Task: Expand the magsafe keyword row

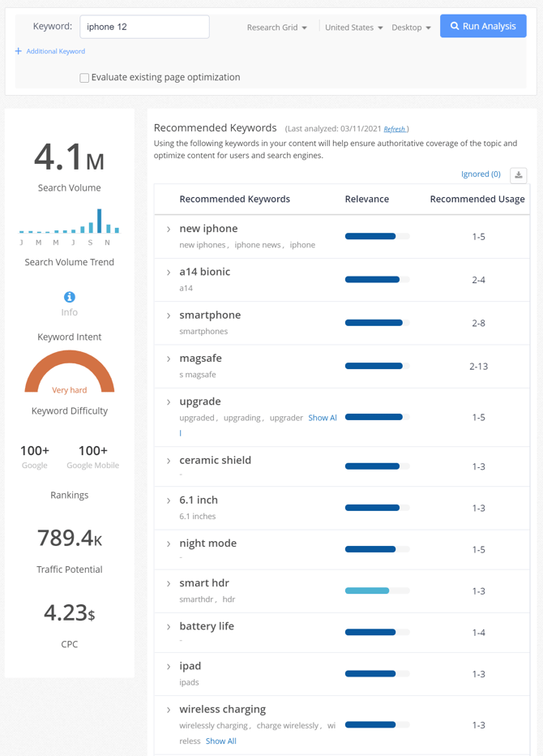Action: (168, 359)
